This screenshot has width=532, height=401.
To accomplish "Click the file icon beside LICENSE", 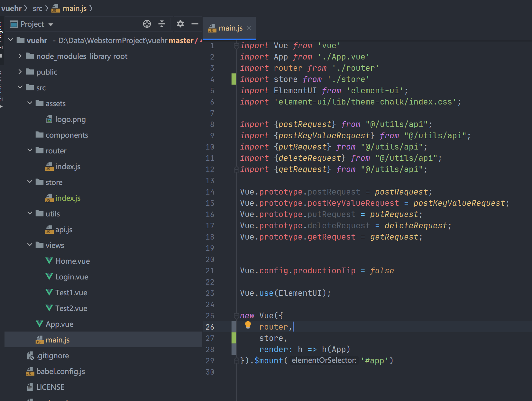I will tap(30, 387).
